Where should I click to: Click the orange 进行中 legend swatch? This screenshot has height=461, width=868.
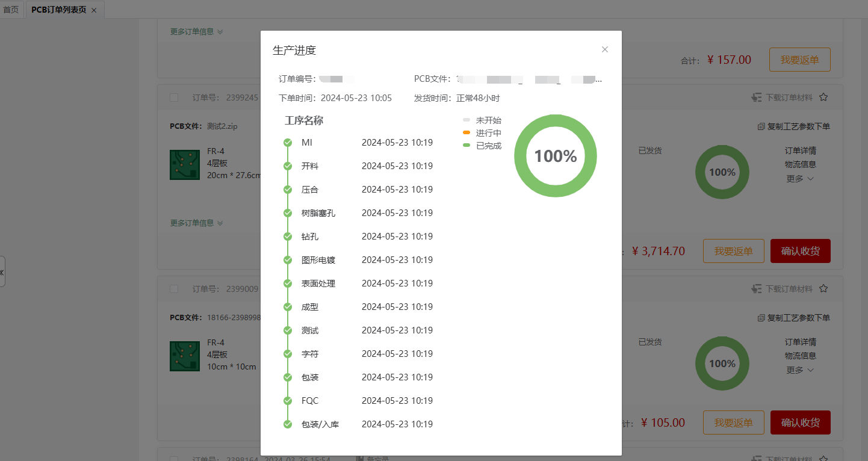(x=467, y=133)
